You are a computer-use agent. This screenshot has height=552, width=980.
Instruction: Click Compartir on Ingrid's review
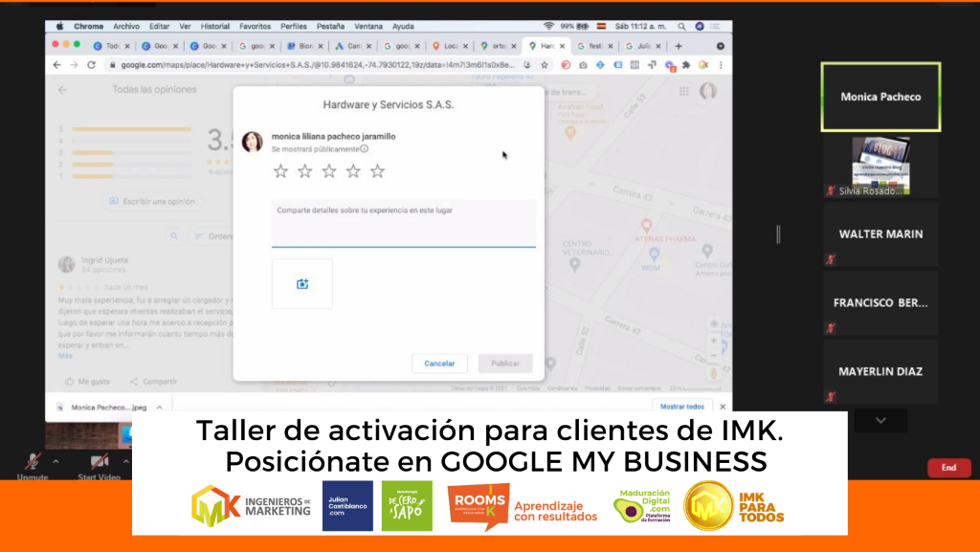pos(153,382)
